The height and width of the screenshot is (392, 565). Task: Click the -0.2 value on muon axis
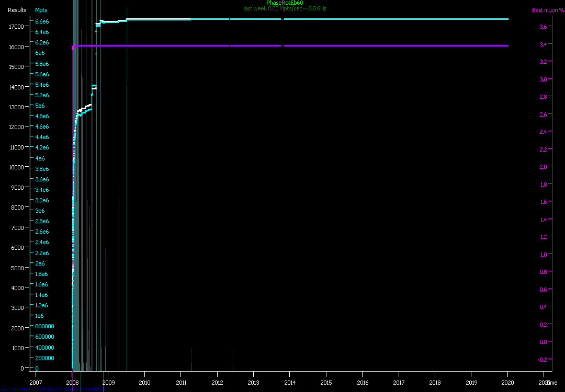[x=543, y=360]
